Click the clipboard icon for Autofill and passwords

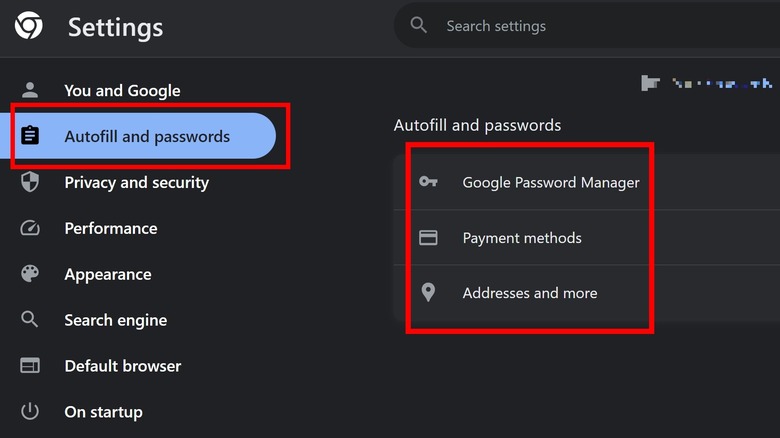click(30, 136)
